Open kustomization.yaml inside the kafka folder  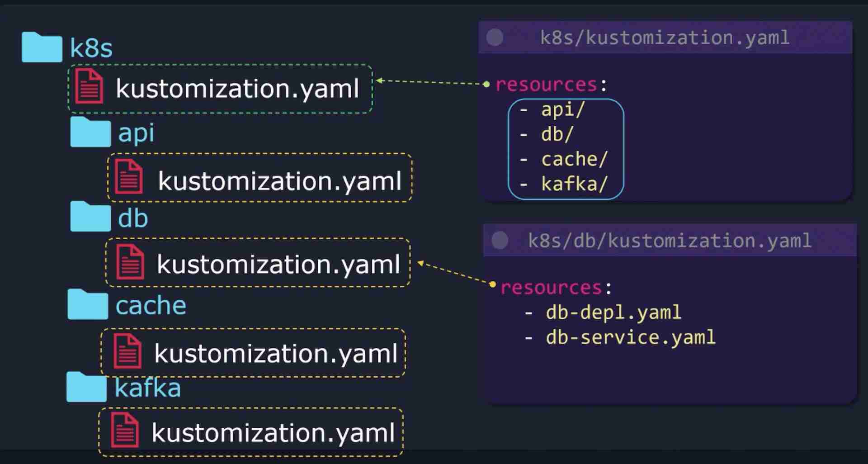pyautogui.click(x=273, y=433)
